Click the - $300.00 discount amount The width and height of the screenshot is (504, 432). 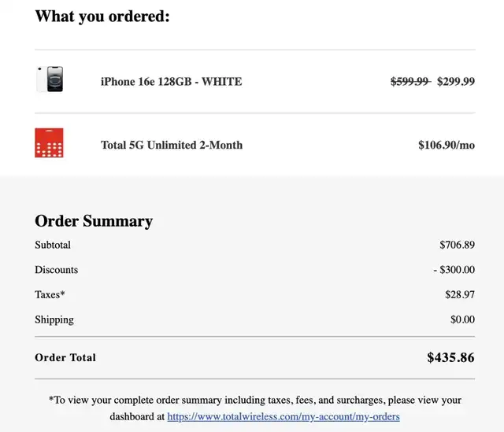click(x=454, y=270)
